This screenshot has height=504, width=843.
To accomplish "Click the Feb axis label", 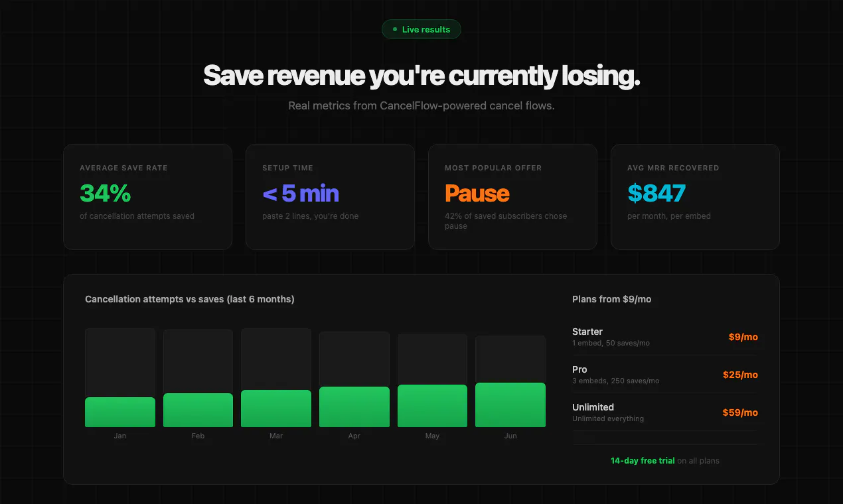I will point(198,436).
